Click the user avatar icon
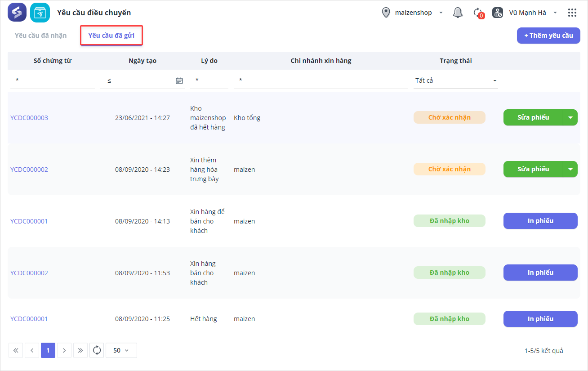Viewport: 588px width, 371px height. [x=498, y=13]
